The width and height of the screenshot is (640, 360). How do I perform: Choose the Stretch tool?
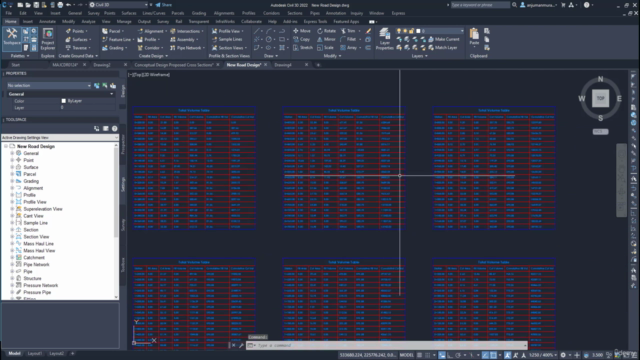[x=302, y=48]
